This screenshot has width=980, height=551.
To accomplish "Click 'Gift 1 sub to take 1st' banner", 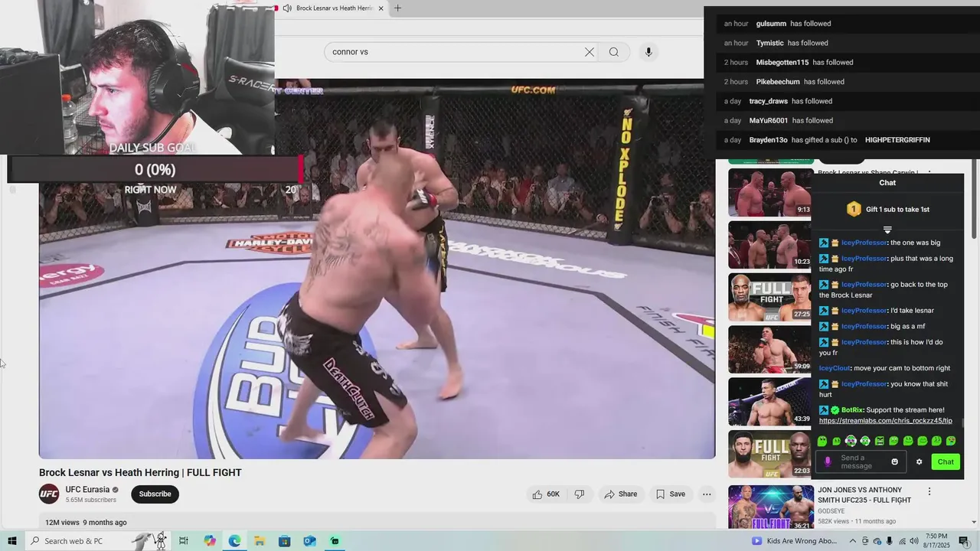I will 887,209.
